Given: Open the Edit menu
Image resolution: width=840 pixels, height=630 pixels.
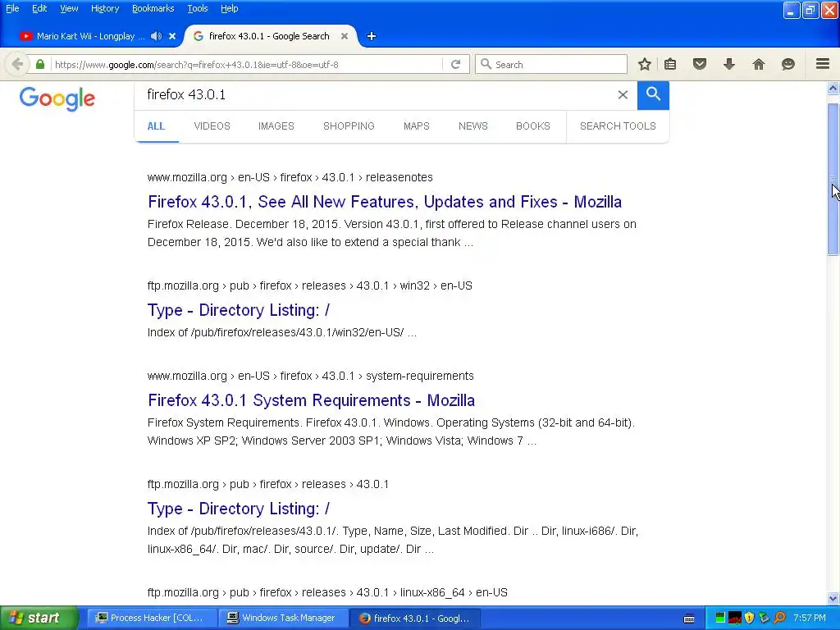Looking at the screenshot, I should [x=39, y=8].
